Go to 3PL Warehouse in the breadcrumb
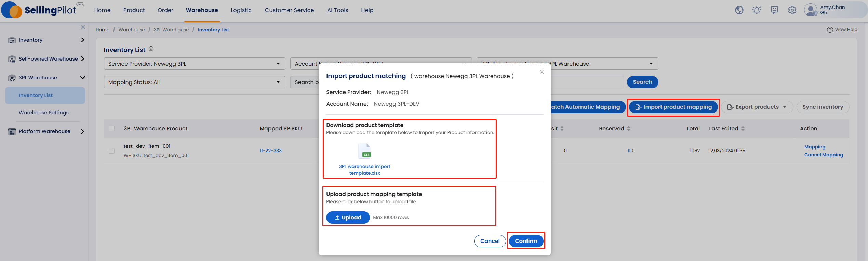868x261 pixels. 171,30
